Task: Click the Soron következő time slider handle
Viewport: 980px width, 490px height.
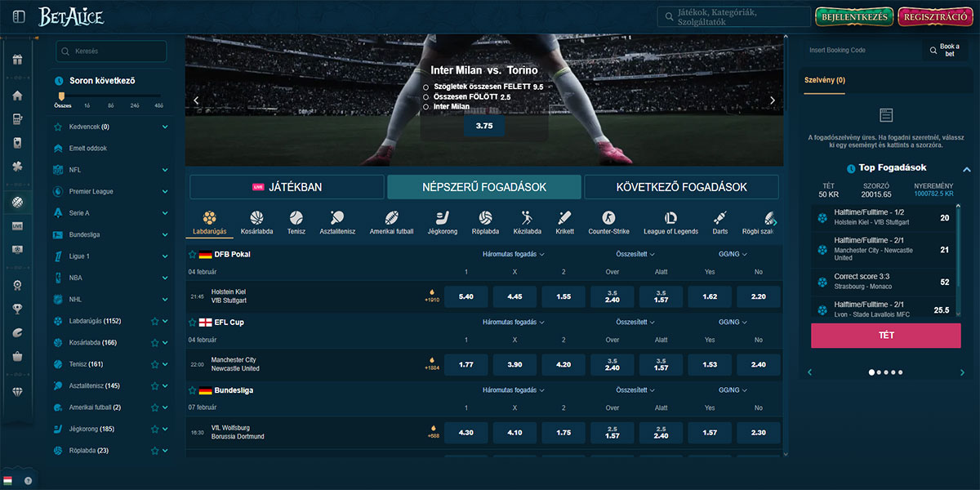Action: 61,96
